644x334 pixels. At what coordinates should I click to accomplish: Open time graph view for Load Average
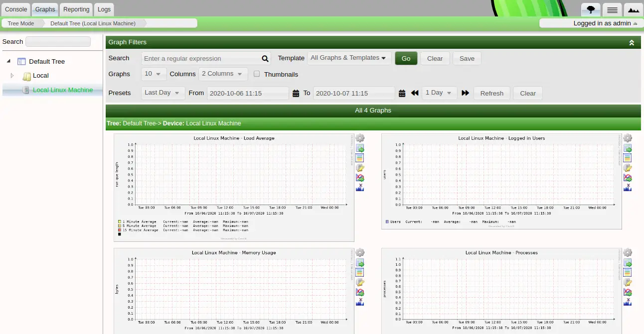click(360, 158)
